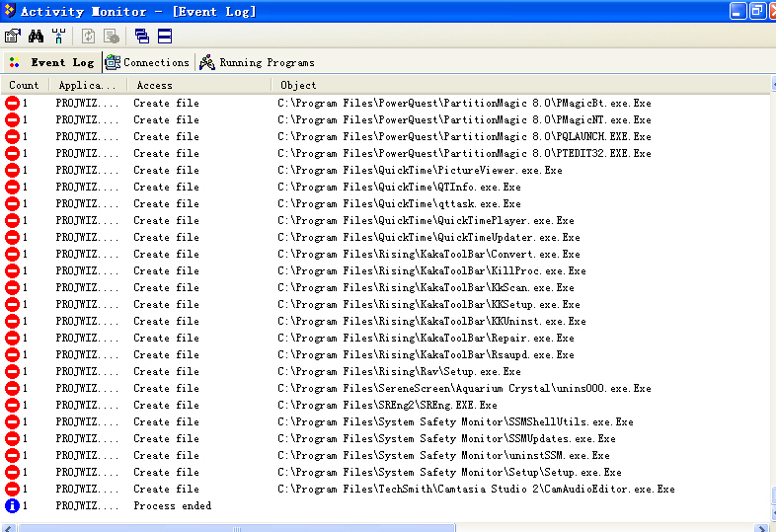Image resolution: width=776 pixels, height=532 pixels.
Task: Click the blocked icon of the QuickTimePlayer.exe row
Action: point(12,221)
